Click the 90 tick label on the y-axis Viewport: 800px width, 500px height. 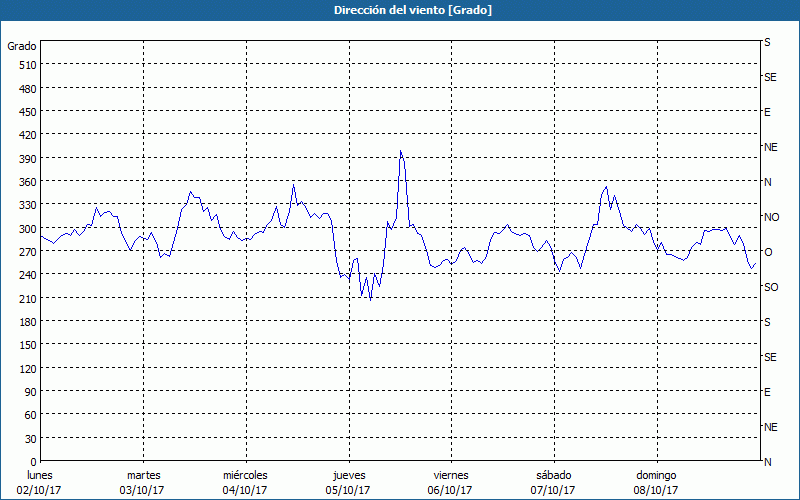pos(30,391)
